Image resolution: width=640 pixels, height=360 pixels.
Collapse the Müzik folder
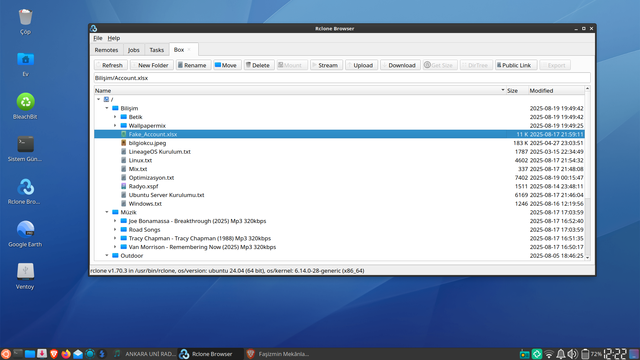[107, 212]
